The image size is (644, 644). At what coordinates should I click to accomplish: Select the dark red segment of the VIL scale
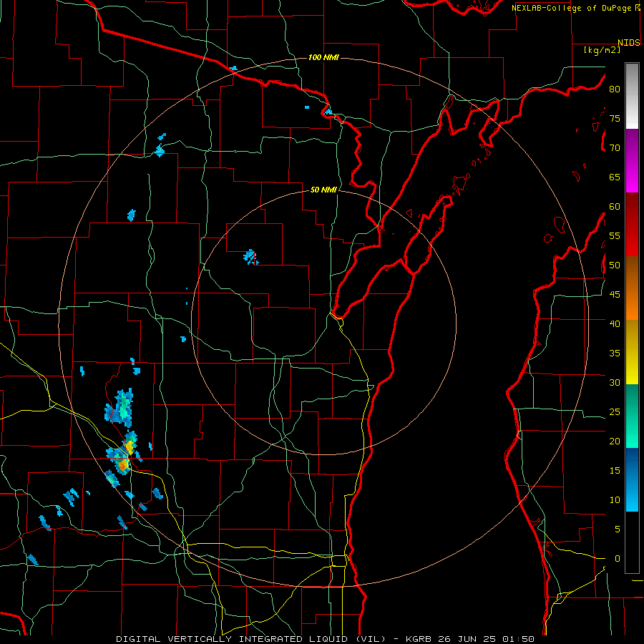[x=632, y=225]
